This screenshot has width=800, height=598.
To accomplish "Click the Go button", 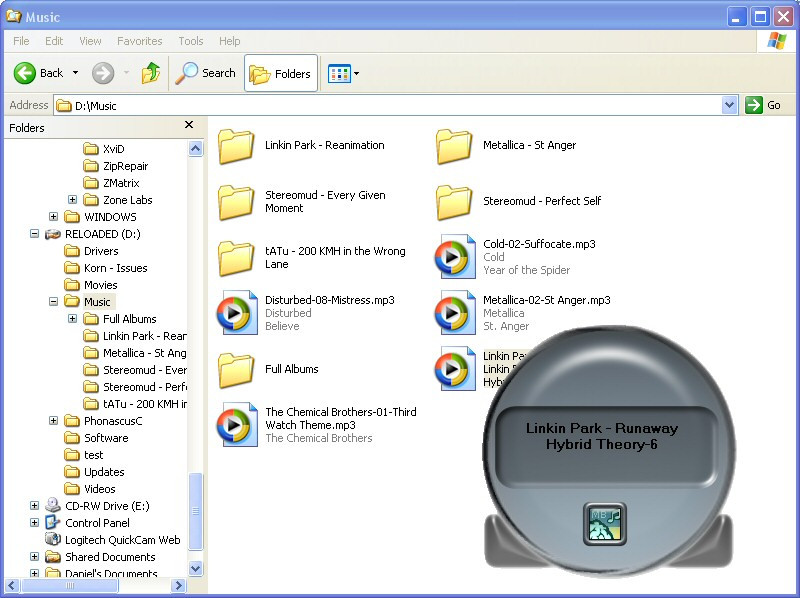I will (x=763, y=105).
